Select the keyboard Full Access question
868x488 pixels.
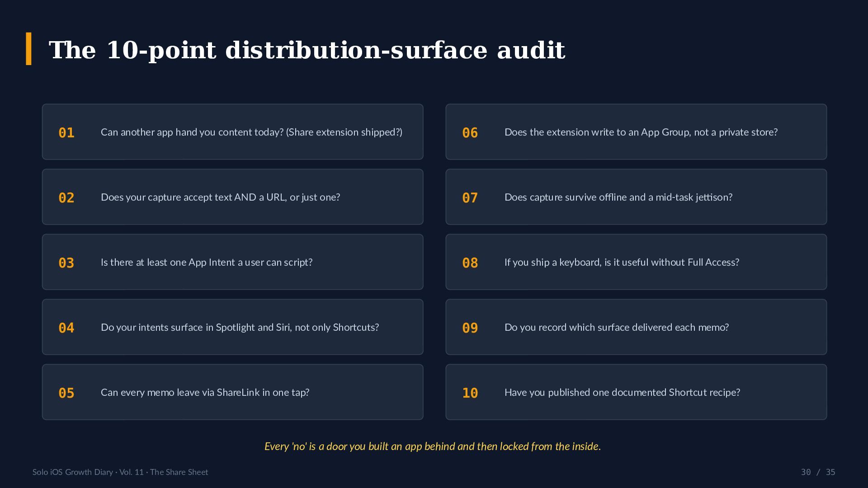(622, 262)
